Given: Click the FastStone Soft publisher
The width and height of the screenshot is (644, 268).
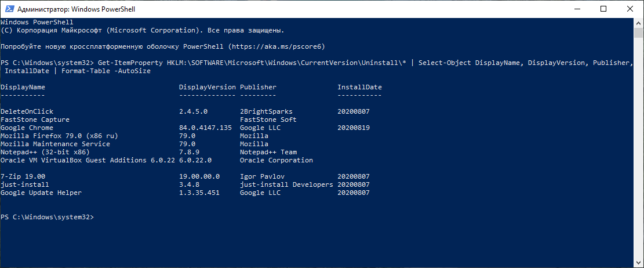Looking at the screenshot, I should pyautogui.click(x=268, y=119).
